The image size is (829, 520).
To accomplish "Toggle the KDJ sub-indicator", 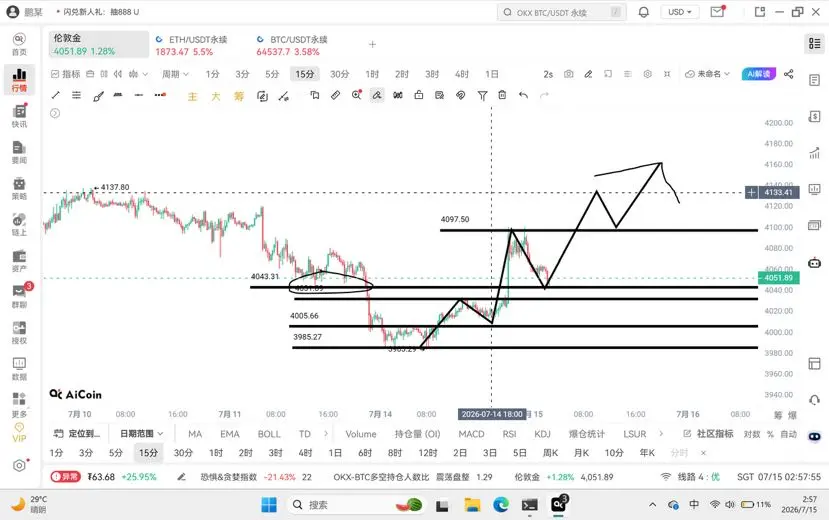I will click(x=542, y=434).
